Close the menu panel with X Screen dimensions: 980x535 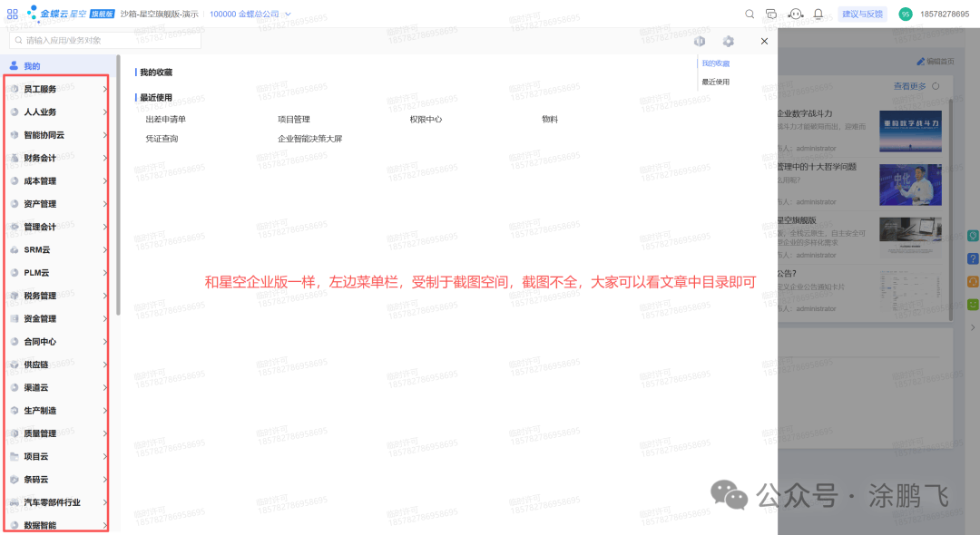[x=764, y=41]
